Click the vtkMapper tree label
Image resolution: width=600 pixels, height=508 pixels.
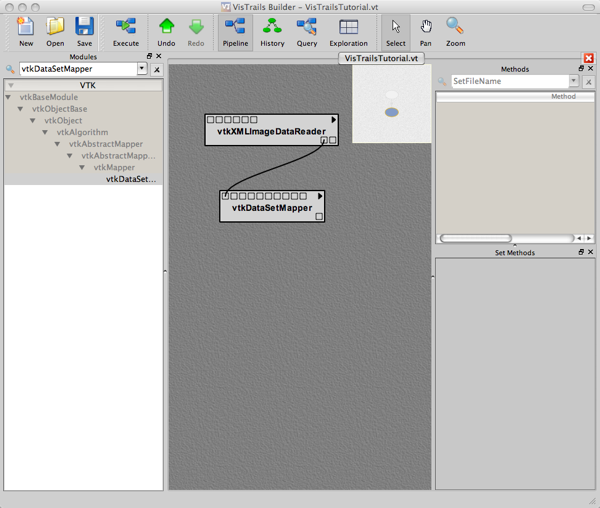pyautogui.click(x=114, y=168)
